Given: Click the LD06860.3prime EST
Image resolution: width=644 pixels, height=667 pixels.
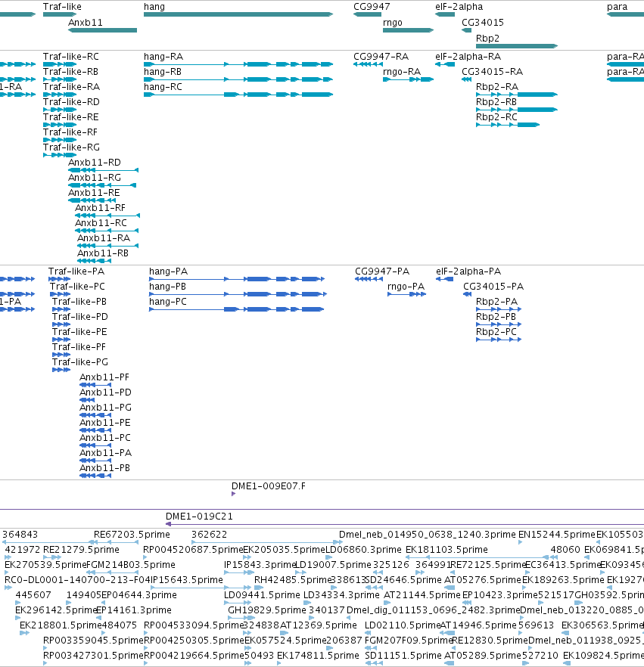Looking at the screenshot, I should pos(363,550).
